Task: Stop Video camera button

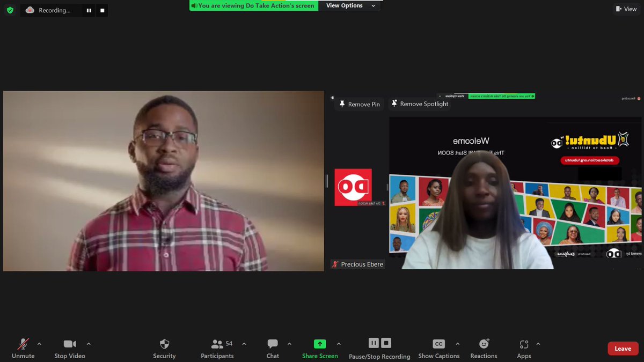Action: click(x=70, y=348)
